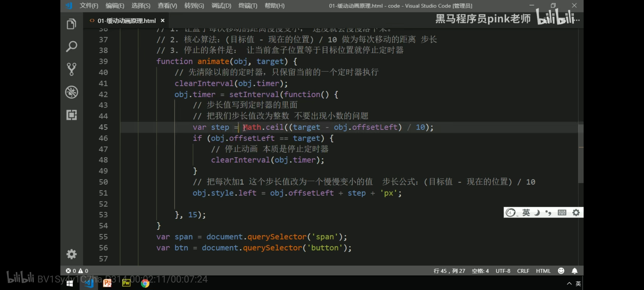The image size is (644, 290).
Task: Open the Source Control icon
Action: pos(71,69)
